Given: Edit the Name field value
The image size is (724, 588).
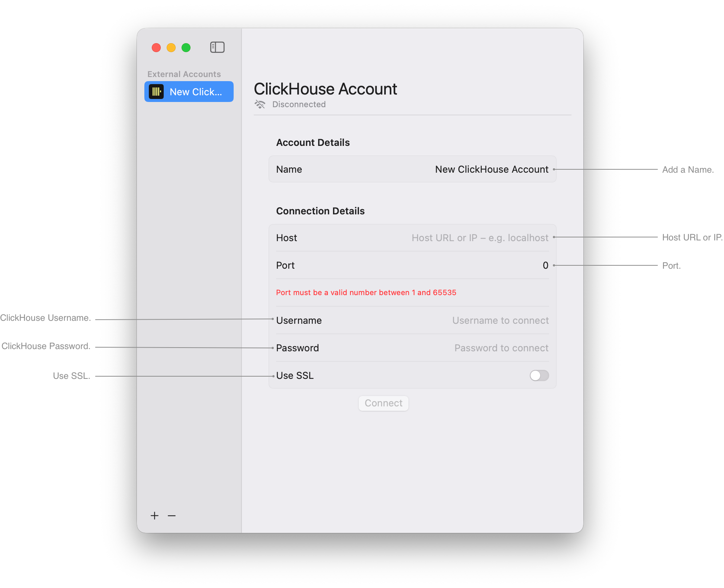Looking at the screenshot, I should (x=491, y=169).
